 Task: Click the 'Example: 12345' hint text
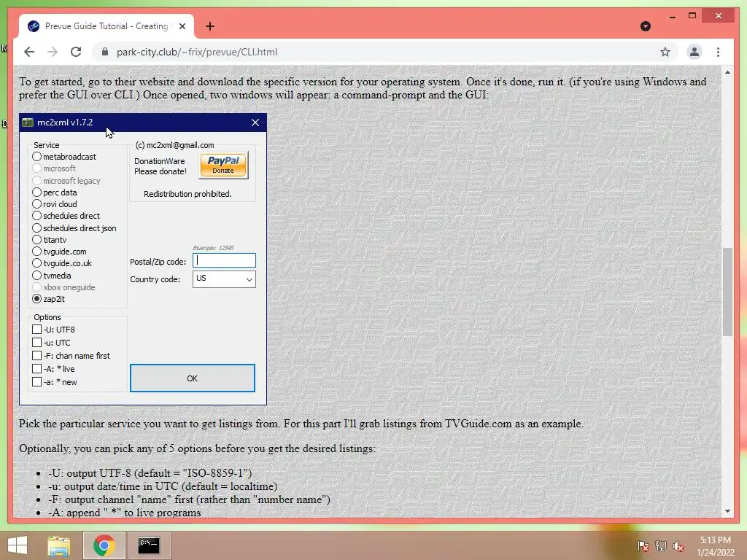tap(214, 248)
